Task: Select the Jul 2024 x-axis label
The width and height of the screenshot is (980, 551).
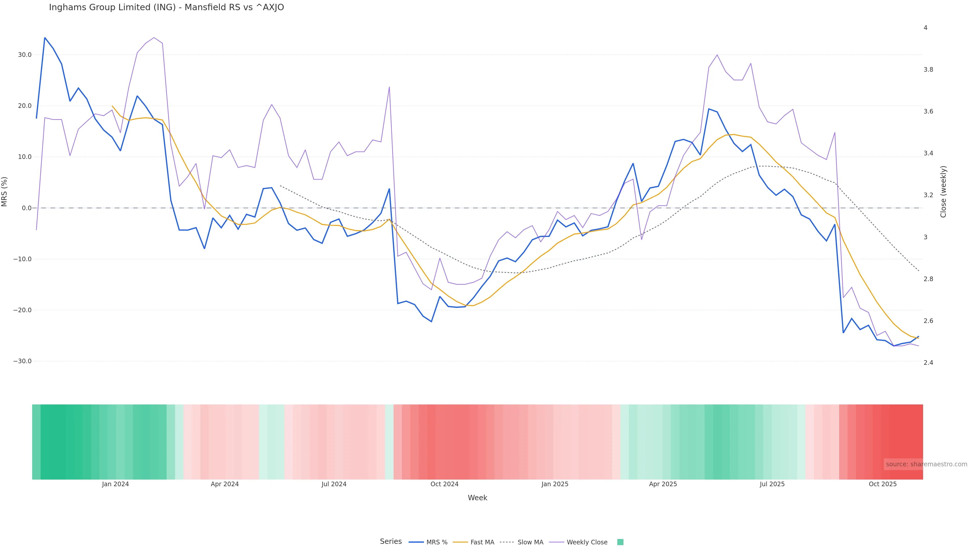Action: 334,484
